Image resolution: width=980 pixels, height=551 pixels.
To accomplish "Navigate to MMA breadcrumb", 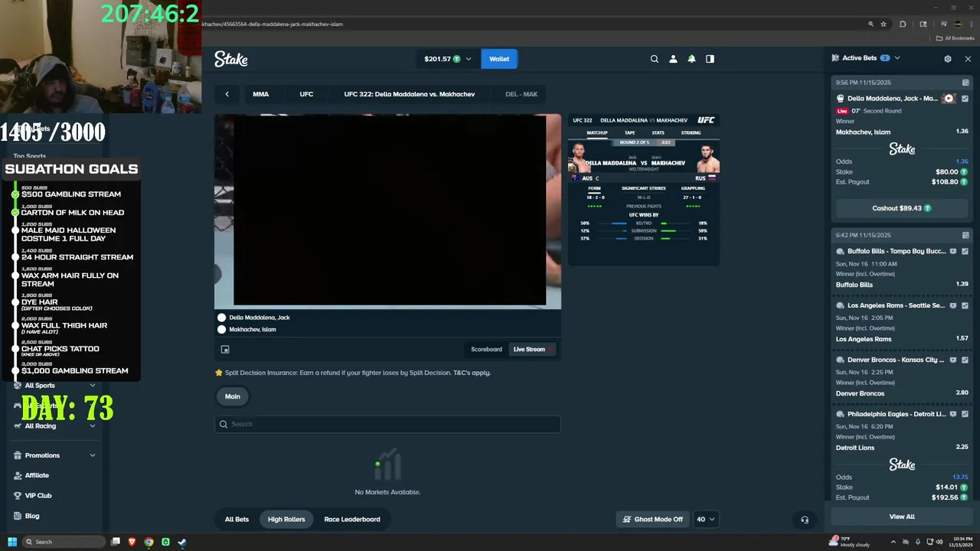I will (x=261, y=94).
